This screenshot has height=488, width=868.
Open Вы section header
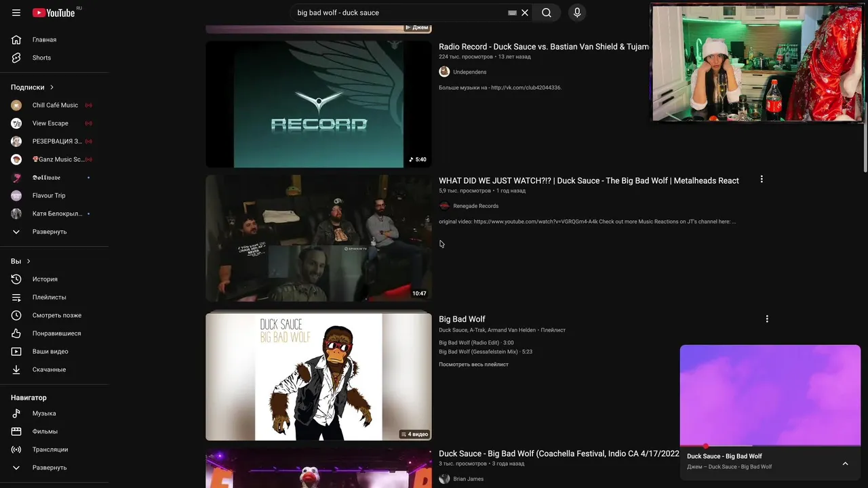[x=21, y=261]
